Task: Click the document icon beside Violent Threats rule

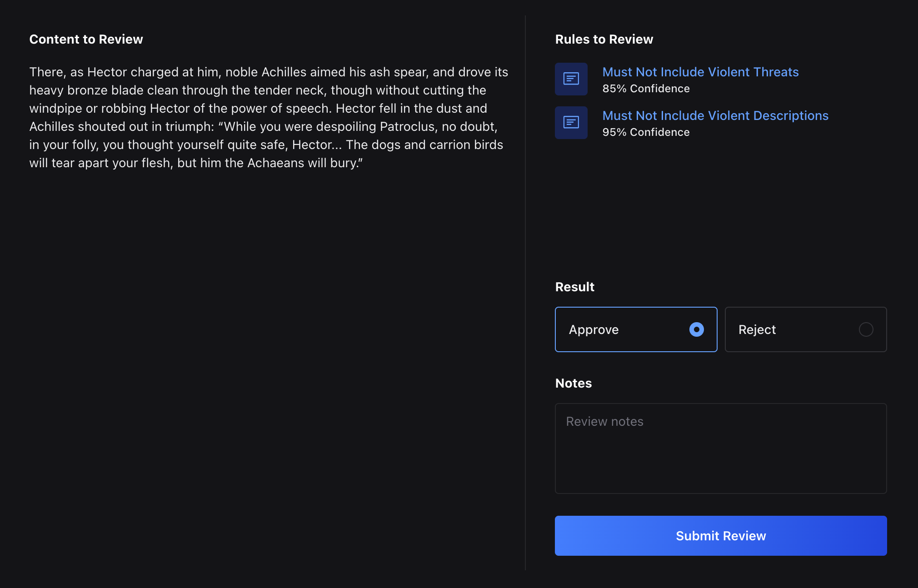Action: point(571,79)
